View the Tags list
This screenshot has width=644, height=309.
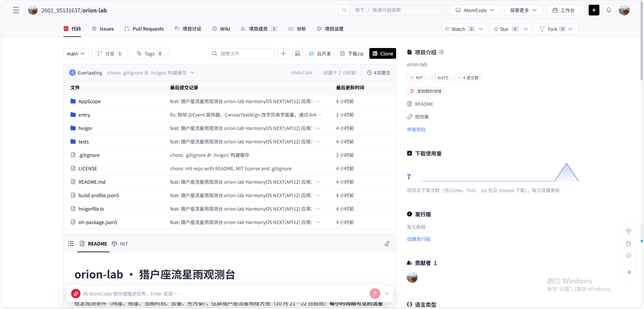click(150, 53)
